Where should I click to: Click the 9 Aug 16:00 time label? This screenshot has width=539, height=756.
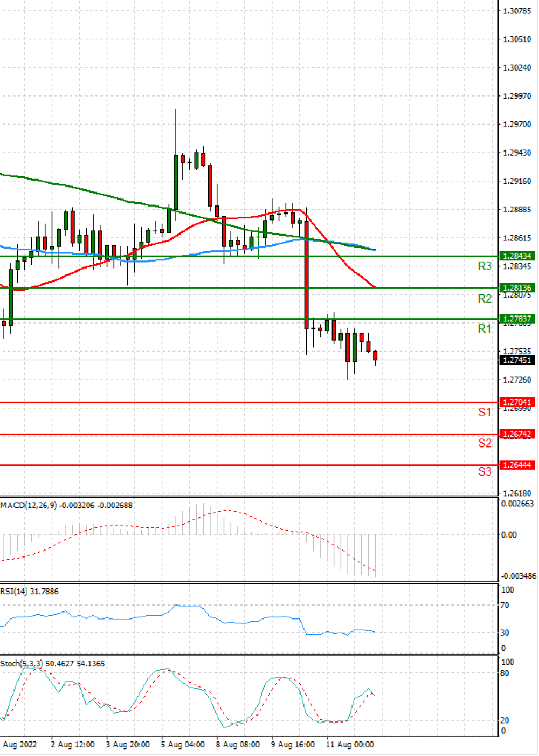point(293,745)
